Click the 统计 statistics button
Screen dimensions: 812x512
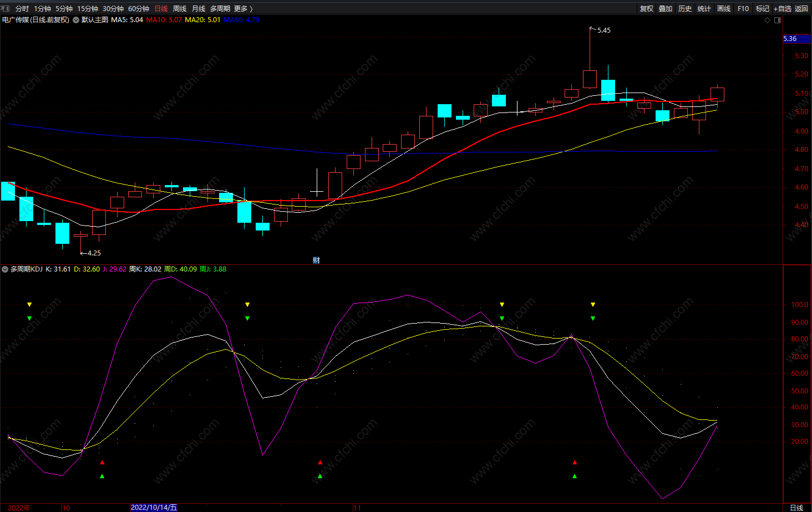pyautogui.click(x=704, y=9)
